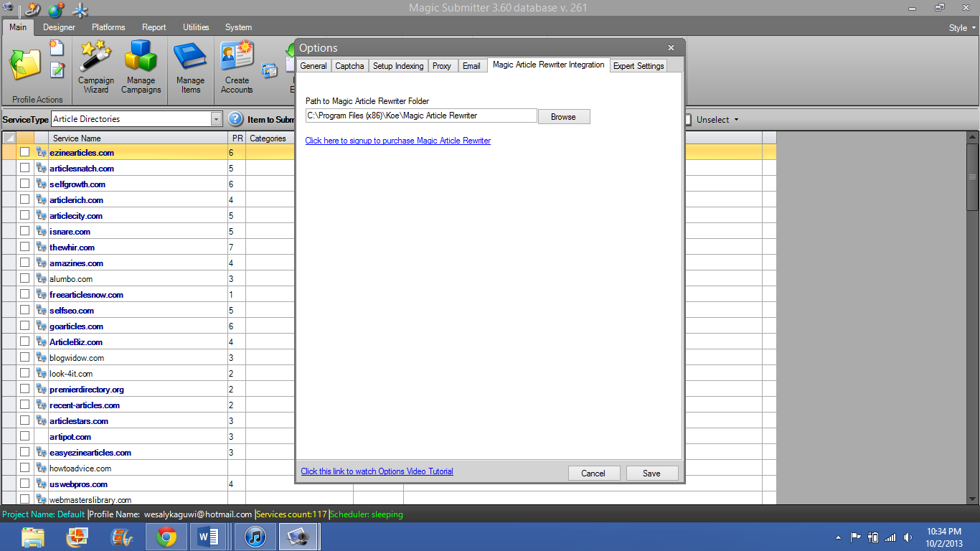Open Manage Campaigns cubes icon
Screen dimensions: 980x551
tap(141, 66)
